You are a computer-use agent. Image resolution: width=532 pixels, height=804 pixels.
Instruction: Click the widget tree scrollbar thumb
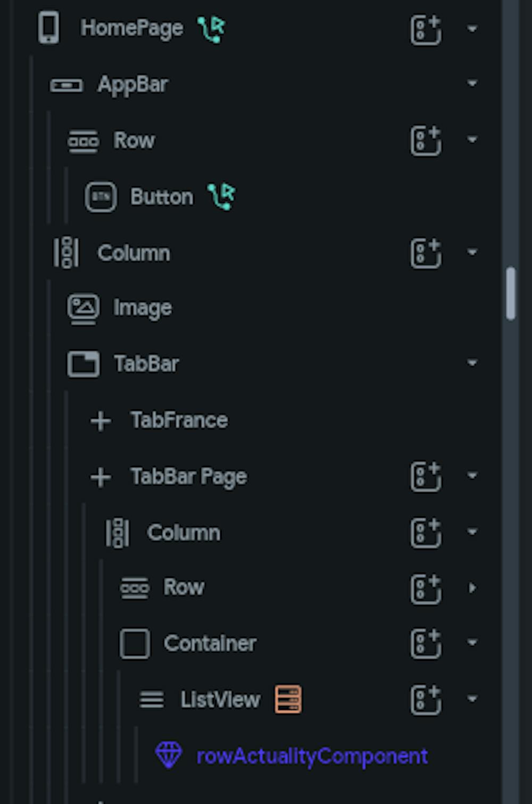[511, 293]
